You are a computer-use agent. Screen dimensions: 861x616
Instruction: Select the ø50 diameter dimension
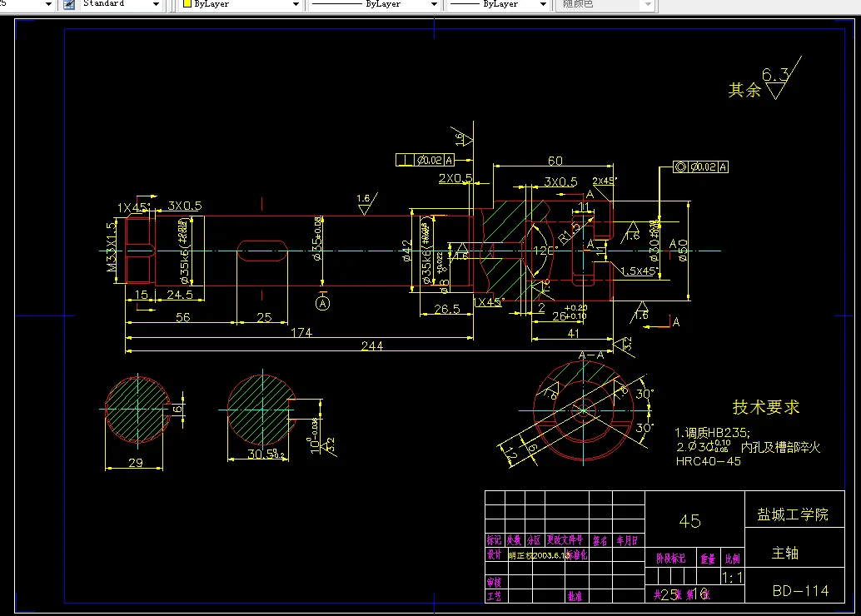(x=682, y=250)
